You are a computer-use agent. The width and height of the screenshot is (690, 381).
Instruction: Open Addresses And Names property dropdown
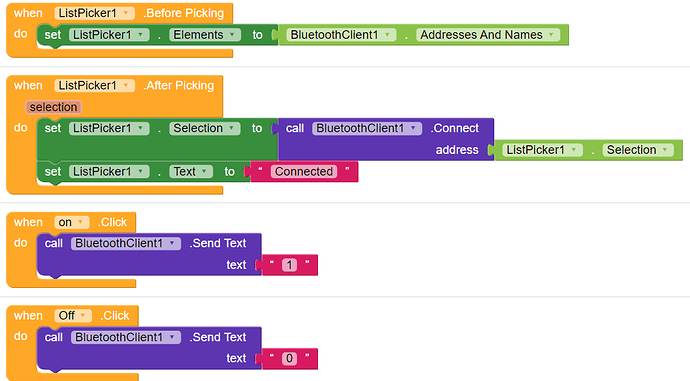click(488, 35)
